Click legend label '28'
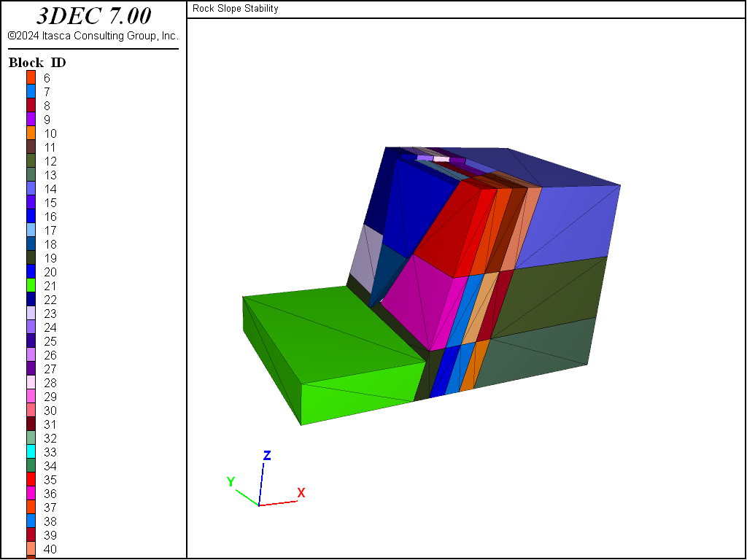This screenshot has height=560, width=747. (50, 383)
